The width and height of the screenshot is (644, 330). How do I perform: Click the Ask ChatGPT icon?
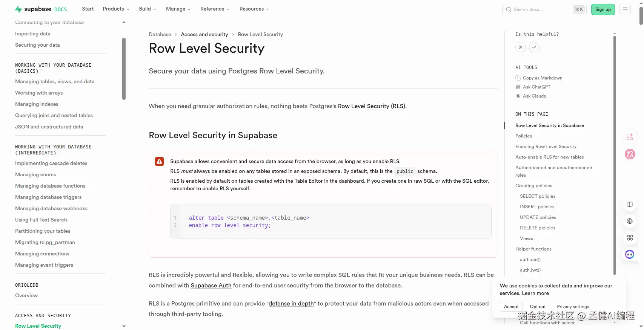(x=518, y=87)
